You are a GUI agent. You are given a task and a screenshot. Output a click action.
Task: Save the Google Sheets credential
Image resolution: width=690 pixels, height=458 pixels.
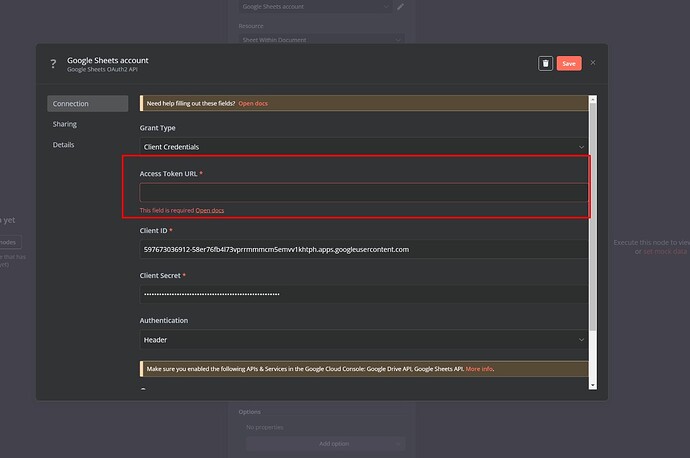(569, 63)
